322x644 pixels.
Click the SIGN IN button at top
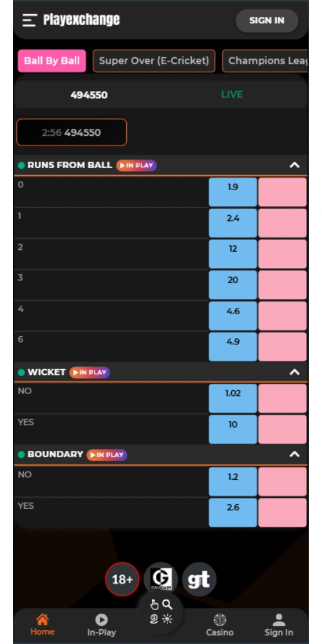coord(267,21)
